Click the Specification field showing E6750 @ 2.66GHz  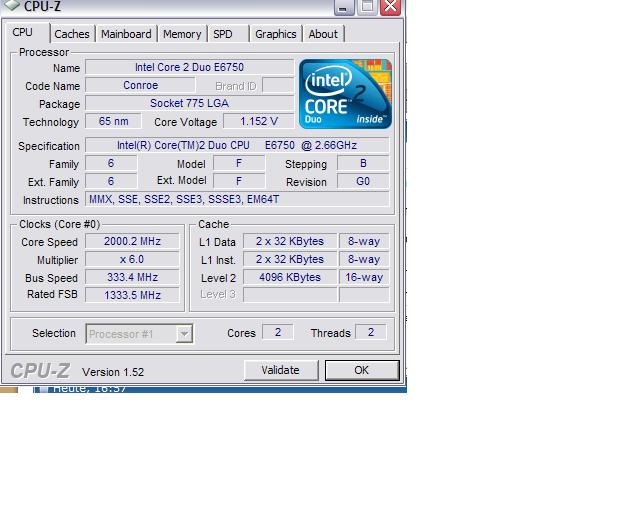(237, 145)
